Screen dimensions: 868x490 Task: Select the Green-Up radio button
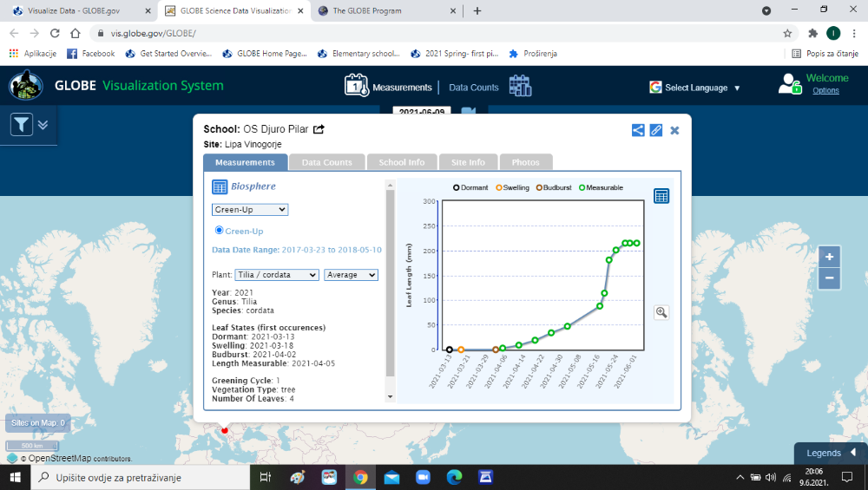[220, 231]
